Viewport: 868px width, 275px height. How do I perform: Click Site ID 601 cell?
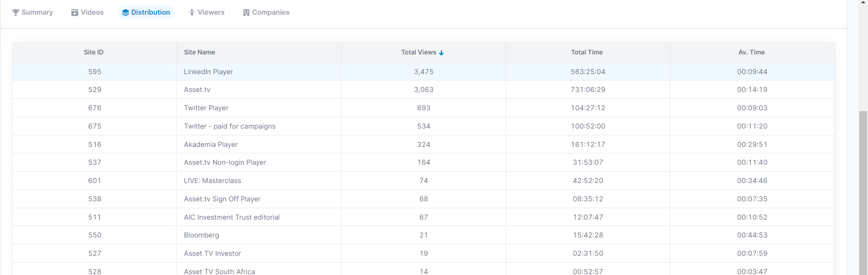95,181
